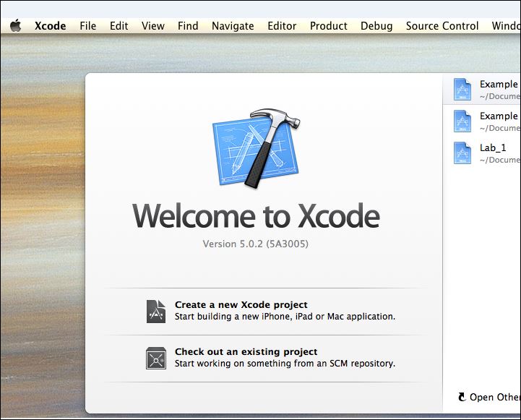Open the Product menu
This screenshot has width=521, height=420.
[328, 26]
